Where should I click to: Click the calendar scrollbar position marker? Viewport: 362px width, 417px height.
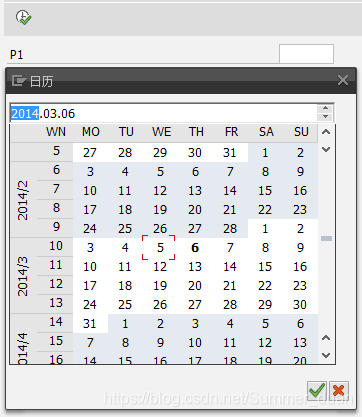pos(326,238)
